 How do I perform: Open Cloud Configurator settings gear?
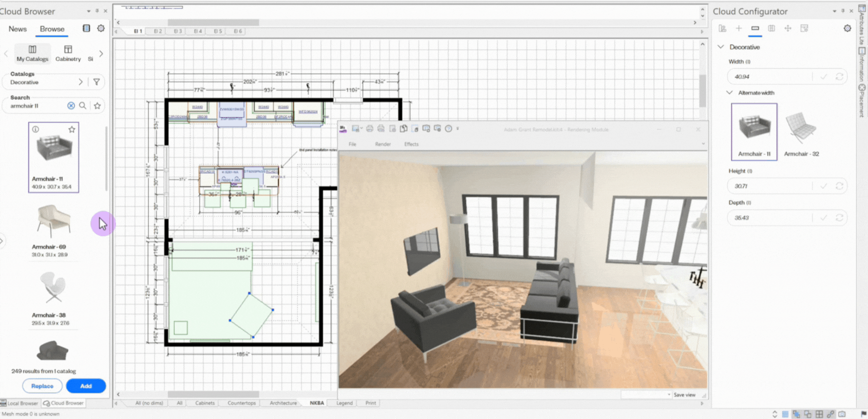point(847,28)
